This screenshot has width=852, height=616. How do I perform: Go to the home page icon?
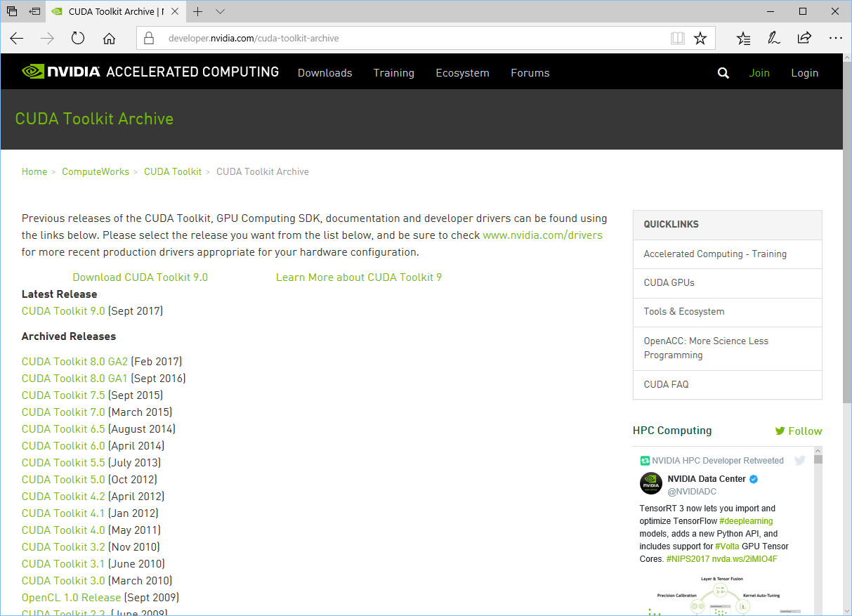pyautogui.click(x=109, y=39)
